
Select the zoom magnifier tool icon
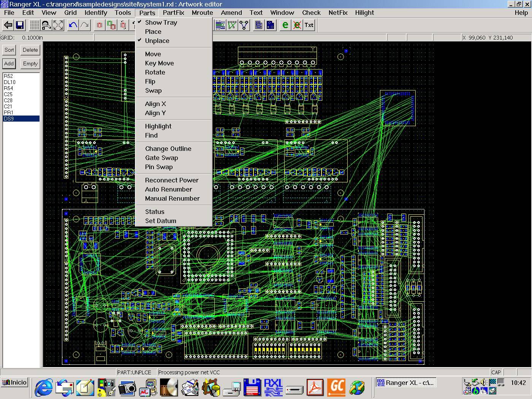[x=46, y=25]
